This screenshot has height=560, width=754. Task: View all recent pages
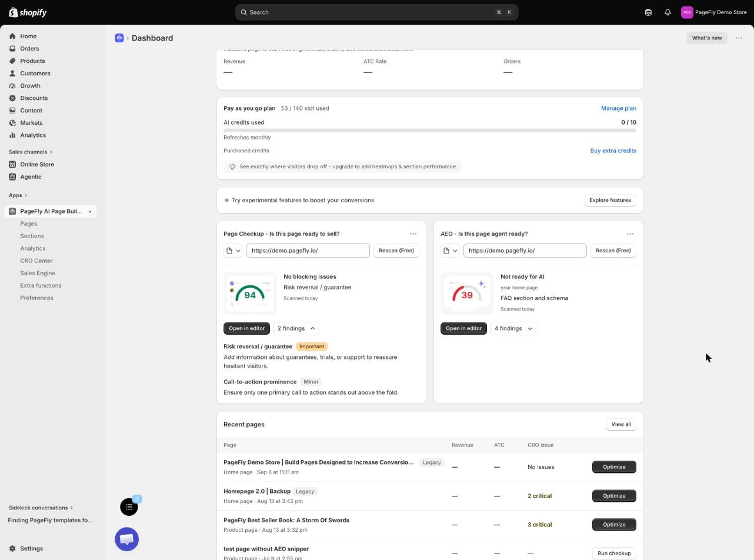[621, 424]
